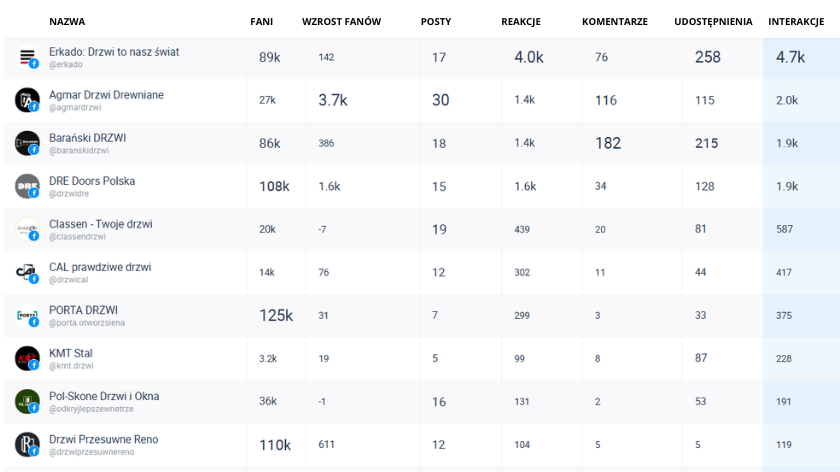
Task: Click the DRE Doors Polska avatar
Action: coord(27,186)
